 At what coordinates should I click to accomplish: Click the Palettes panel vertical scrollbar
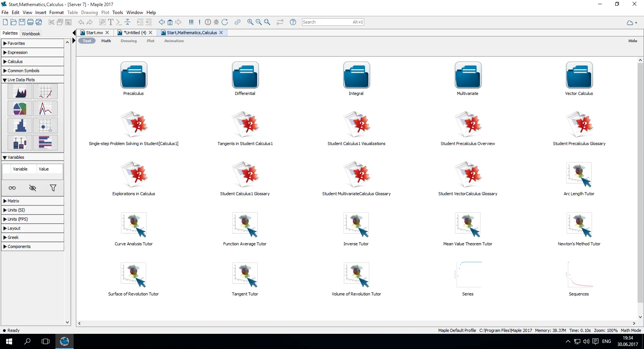point(68,182)
